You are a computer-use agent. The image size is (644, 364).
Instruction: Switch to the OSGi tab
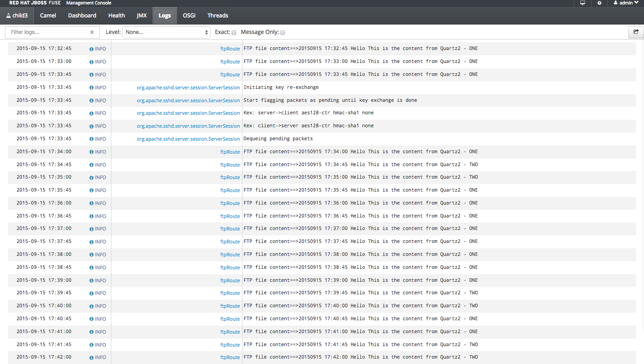[x=189, y=16]
